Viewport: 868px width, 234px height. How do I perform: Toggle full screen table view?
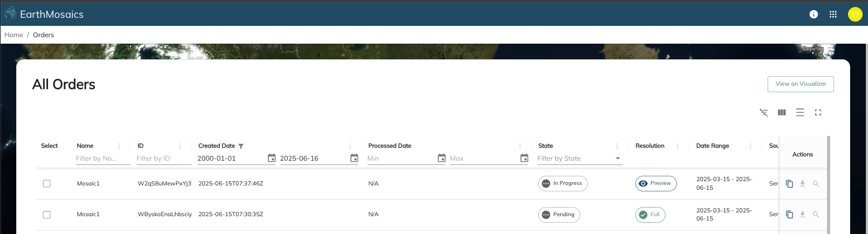pos(818,113)
